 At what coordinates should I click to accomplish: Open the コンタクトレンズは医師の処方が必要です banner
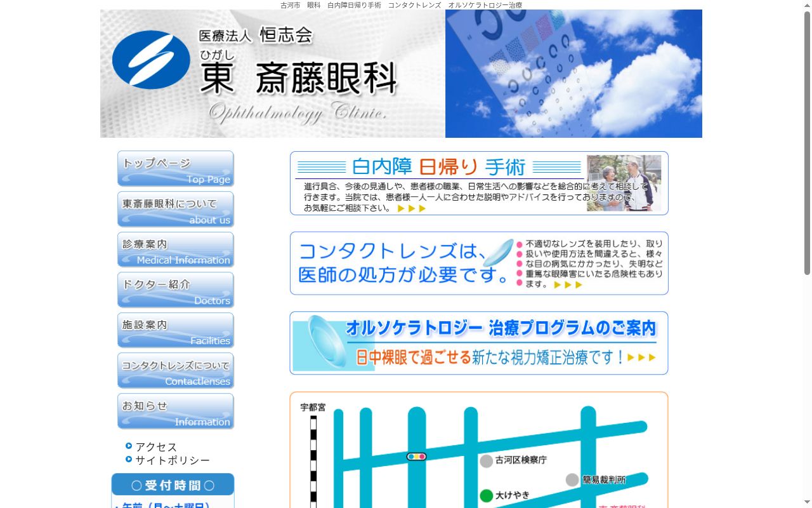coord(479,263)
